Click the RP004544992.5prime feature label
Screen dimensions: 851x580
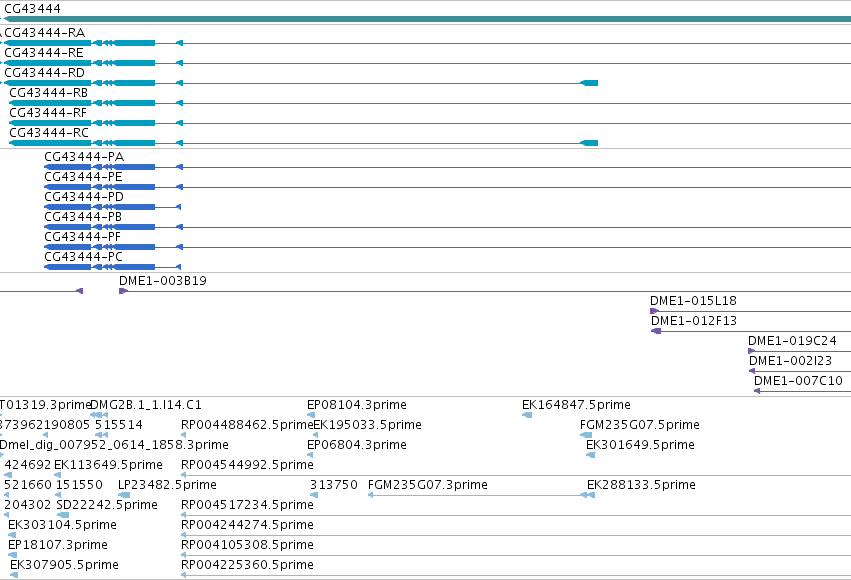click(247, 466)
